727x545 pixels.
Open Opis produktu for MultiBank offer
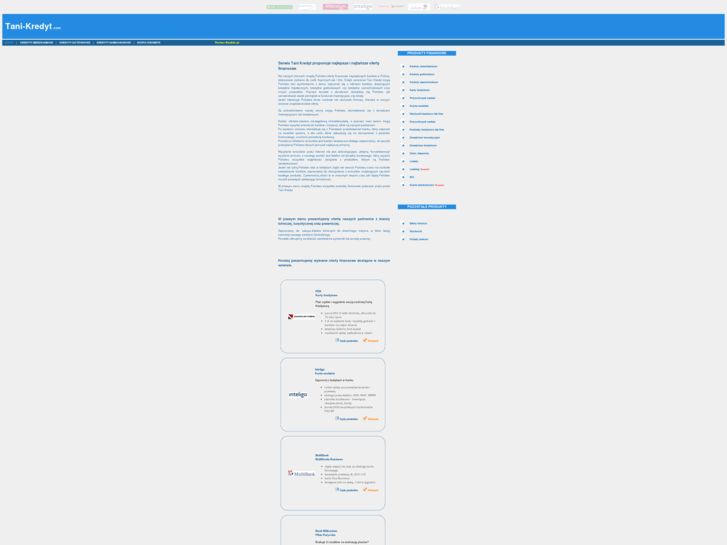pos(347,490)
